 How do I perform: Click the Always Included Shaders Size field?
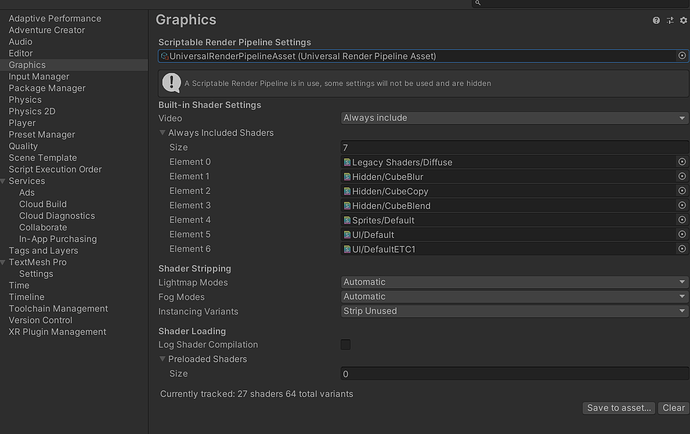click(x=514, y=147)
